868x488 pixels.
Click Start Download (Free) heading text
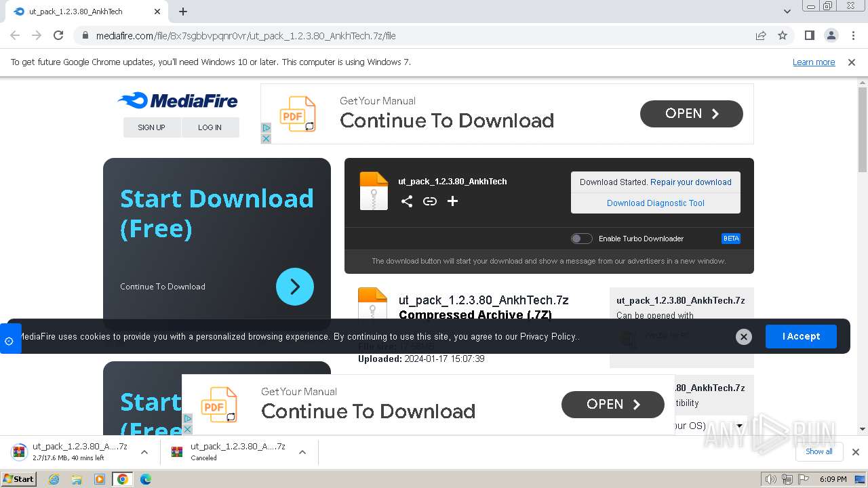coord(217,213)
